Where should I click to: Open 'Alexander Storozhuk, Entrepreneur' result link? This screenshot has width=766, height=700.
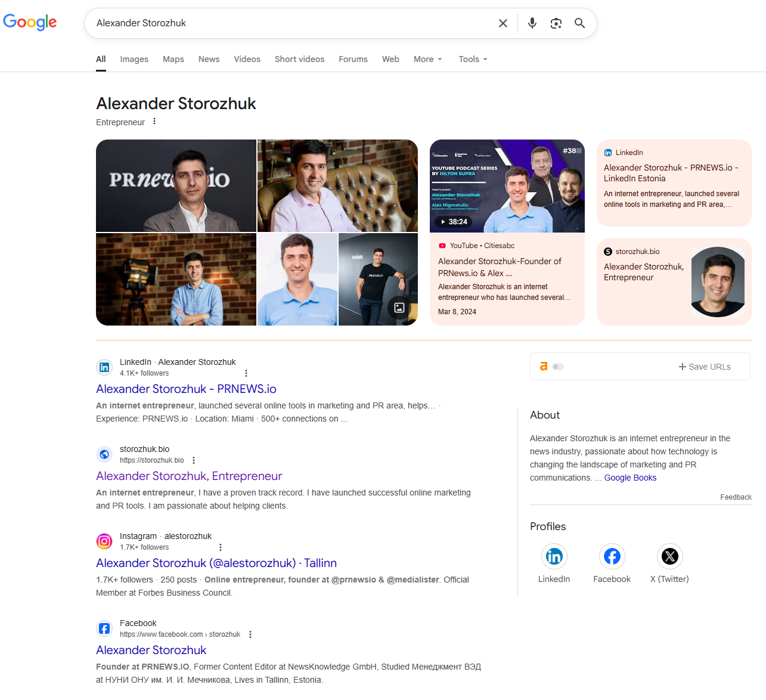click(189, 476)
